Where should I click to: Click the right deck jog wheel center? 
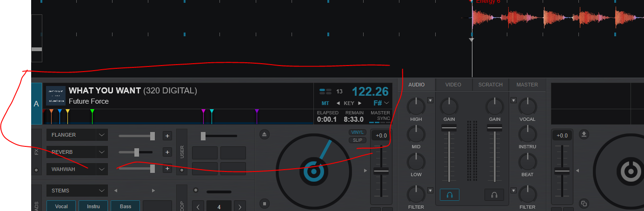point(631,171)
